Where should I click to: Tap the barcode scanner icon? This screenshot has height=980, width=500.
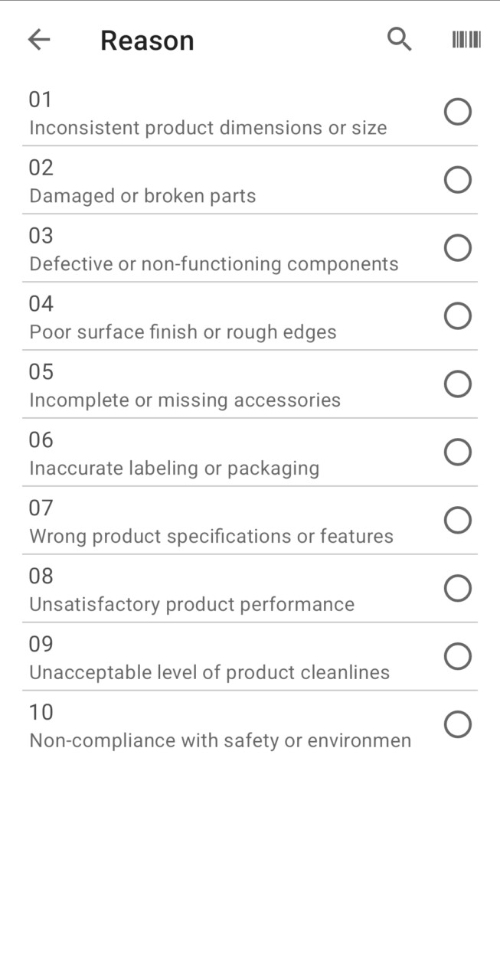[x=466, y=40]
